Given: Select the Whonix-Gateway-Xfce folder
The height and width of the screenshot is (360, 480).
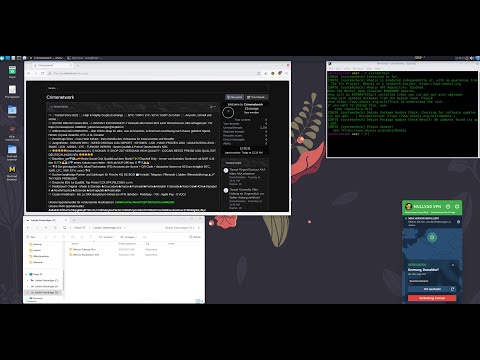Looking at the screenshot, I should pos(84,249).
